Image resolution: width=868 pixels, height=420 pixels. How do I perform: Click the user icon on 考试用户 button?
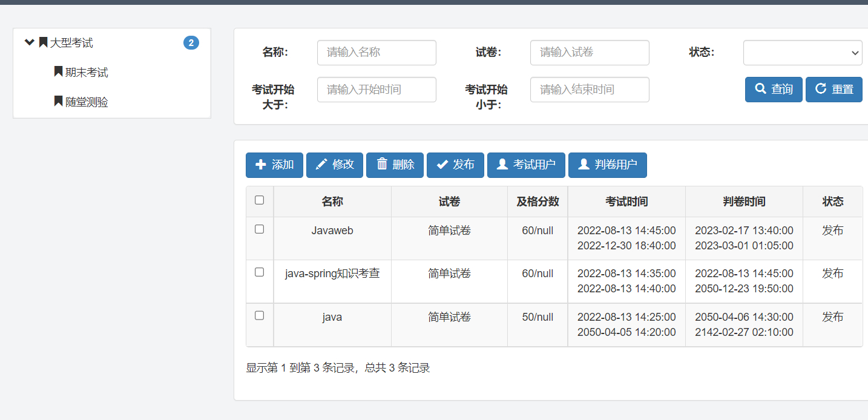coord(502,165)
